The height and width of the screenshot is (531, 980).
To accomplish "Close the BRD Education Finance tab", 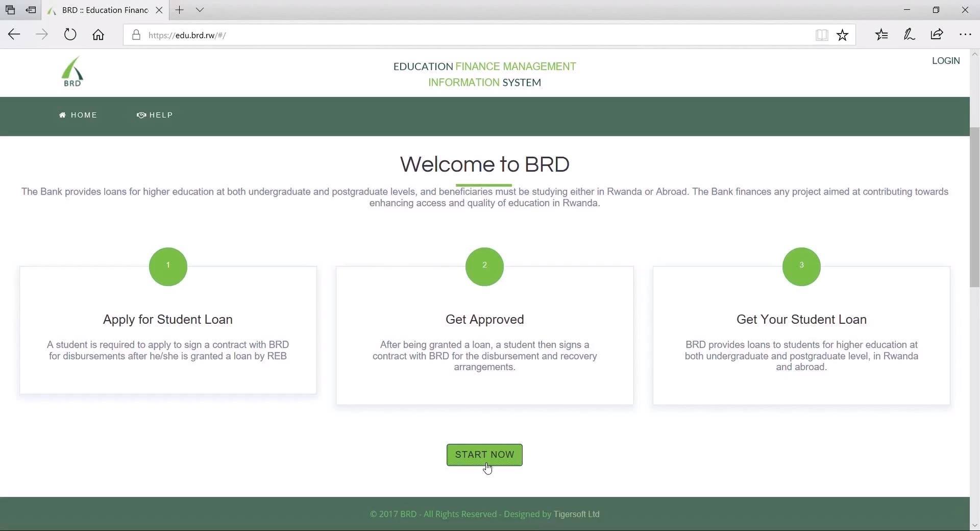I will (x=159, y=10).
